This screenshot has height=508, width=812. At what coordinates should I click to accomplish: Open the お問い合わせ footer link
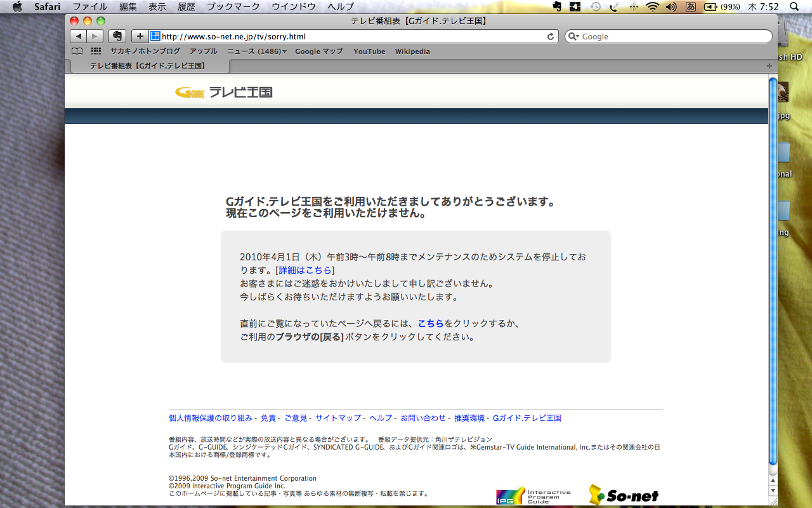click(423, 418)
